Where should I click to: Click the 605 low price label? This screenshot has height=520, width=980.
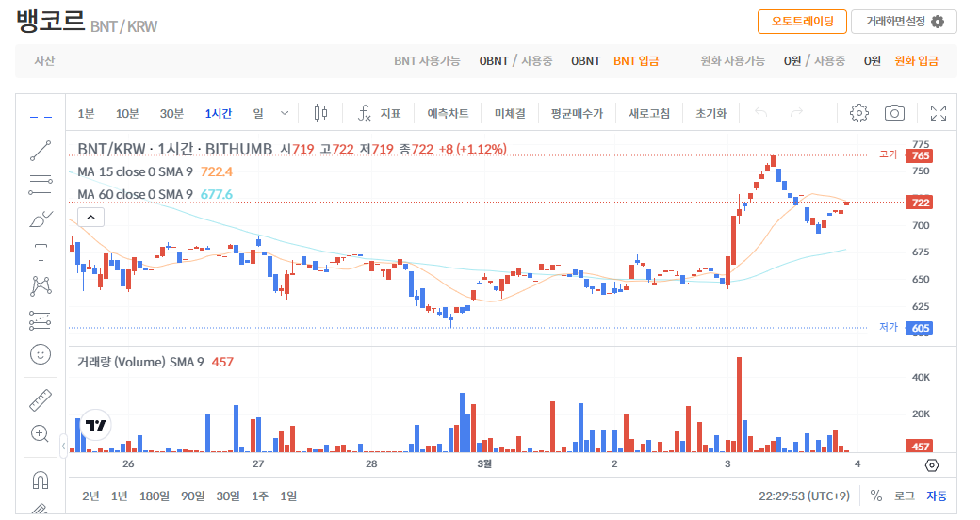click(921, 328)
